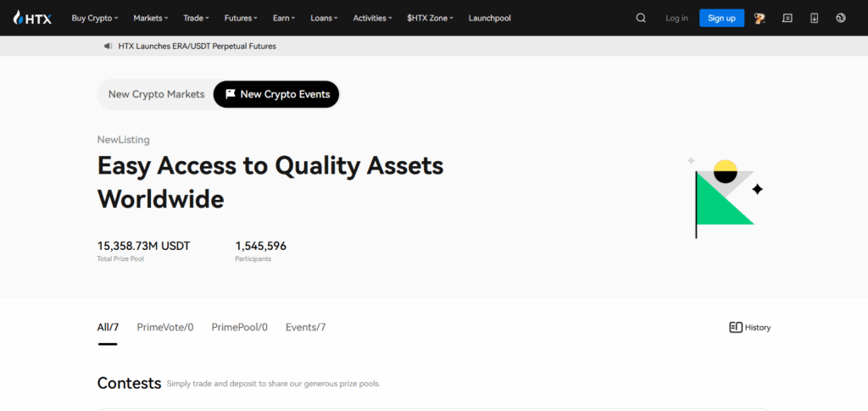Switch to the Events/7 tab
The image size is (868, 411).
(x=305, y=327)
